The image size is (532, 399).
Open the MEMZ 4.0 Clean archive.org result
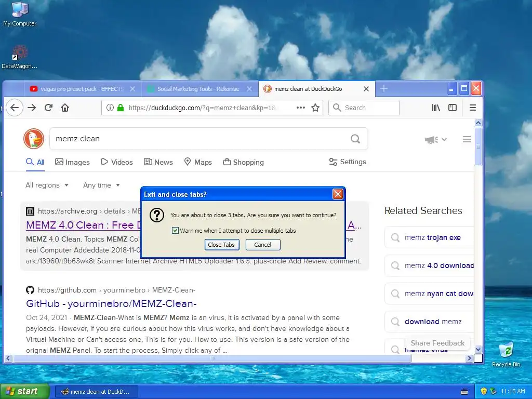coord(83,225)
